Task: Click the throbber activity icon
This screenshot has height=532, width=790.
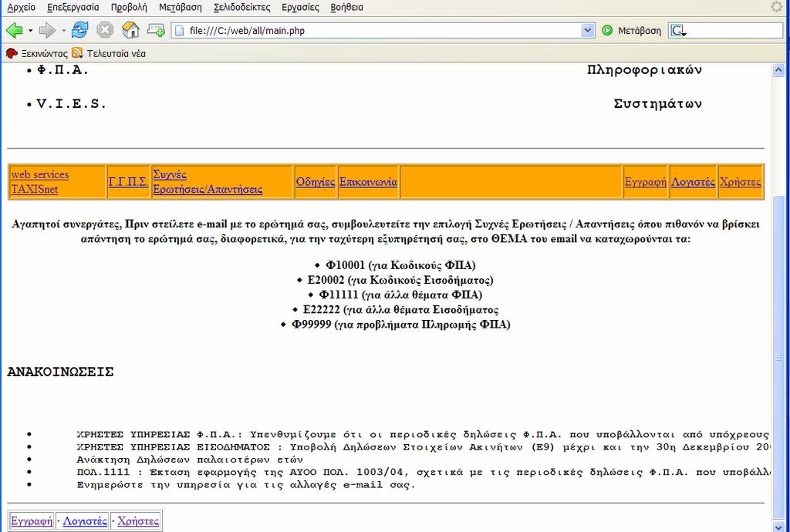Action: [x=777, y=7]
